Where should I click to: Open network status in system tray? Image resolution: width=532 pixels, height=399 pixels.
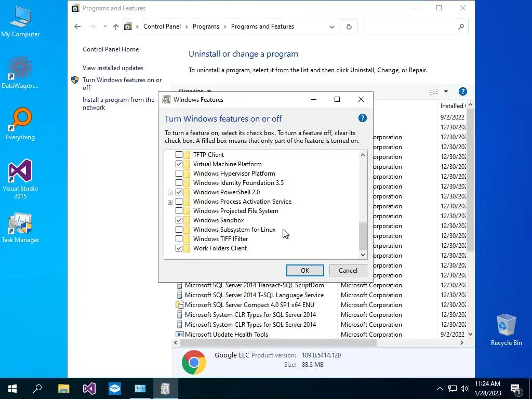pyautogui.click(x=453, y=389)
